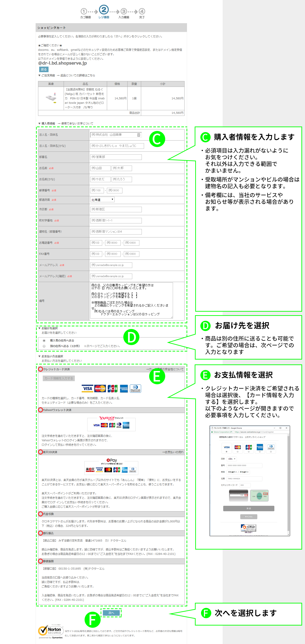Click the American Express logo under クレジットカード決済
Image resolution: width=305 pixels, height=644 pixels.
124,388
